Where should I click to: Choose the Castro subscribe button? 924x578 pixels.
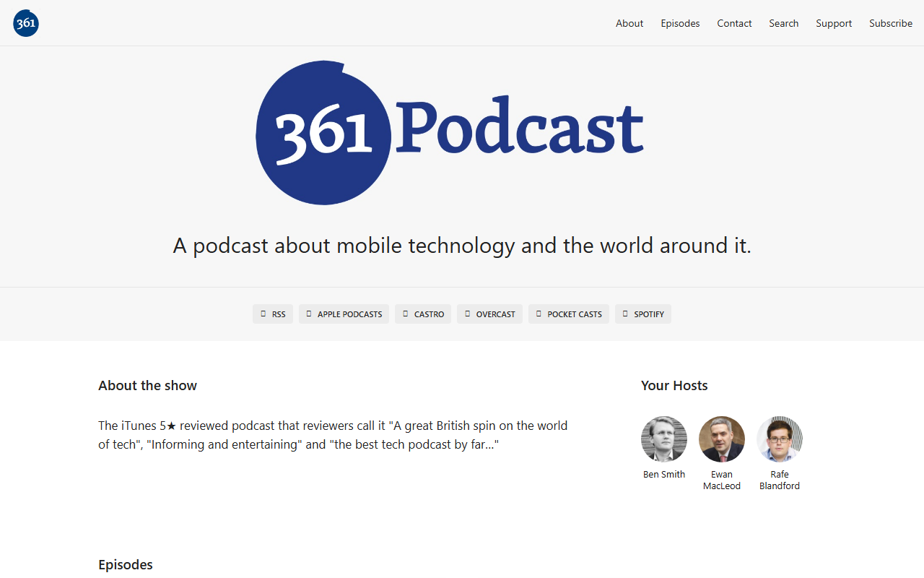[x=423, y=314]
